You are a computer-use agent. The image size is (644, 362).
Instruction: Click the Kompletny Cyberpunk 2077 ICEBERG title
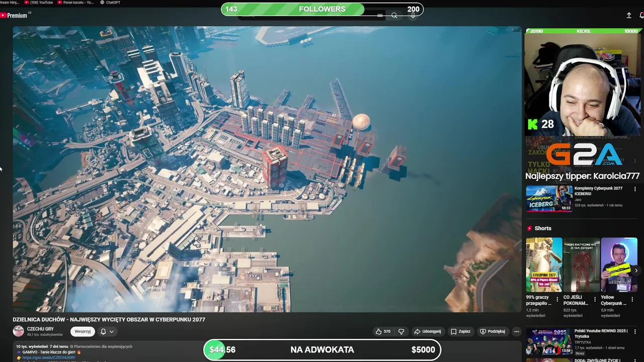click(598, 191)
